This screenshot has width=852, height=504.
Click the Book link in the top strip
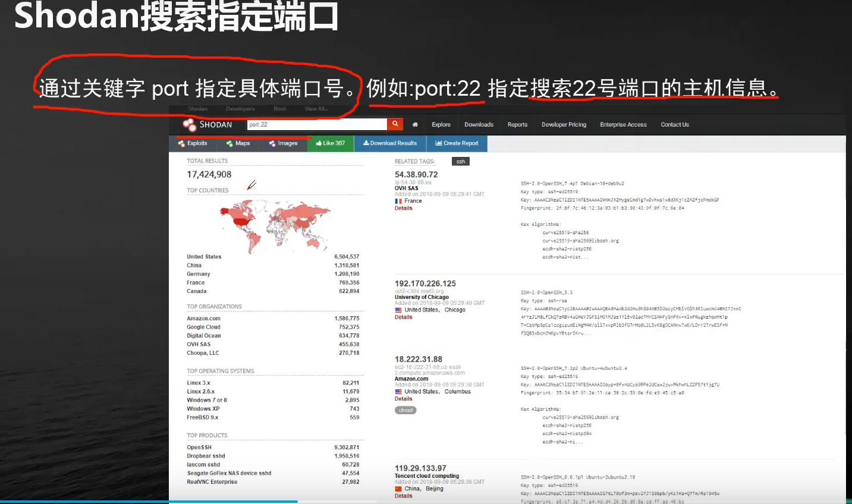(x=280, y=109)
